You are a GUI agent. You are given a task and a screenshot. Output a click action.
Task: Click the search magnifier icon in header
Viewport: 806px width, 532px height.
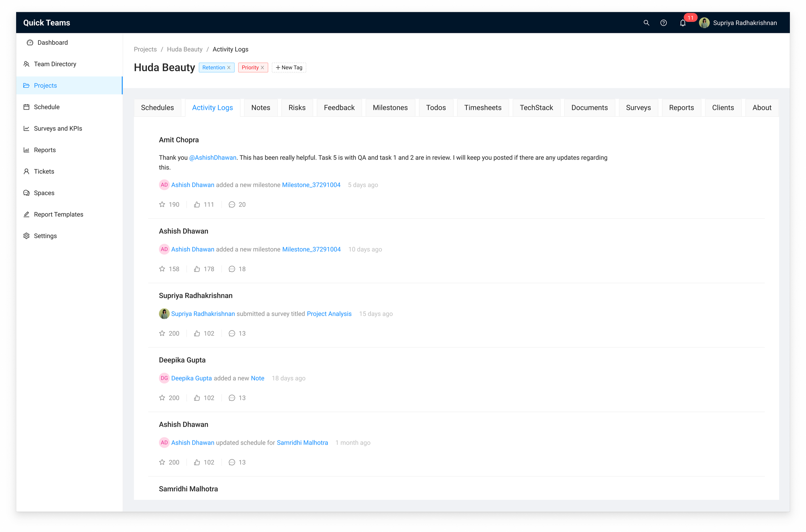(646, 23)
